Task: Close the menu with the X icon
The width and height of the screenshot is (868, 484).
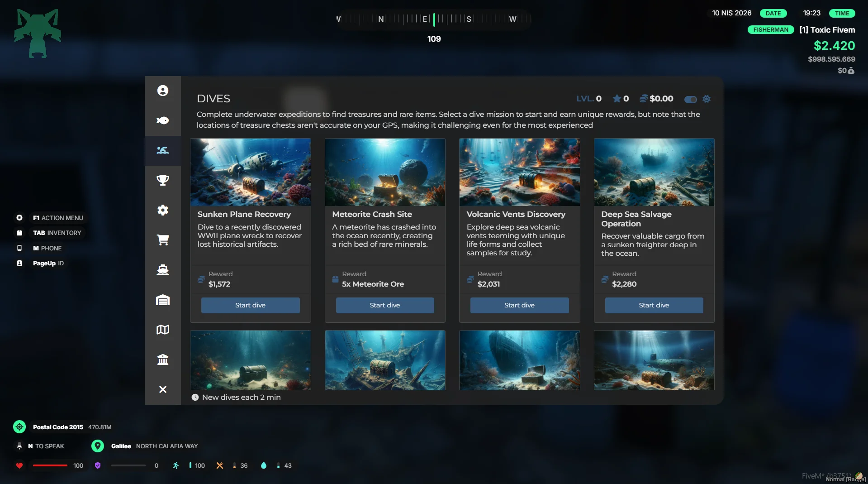Action: (x=163, y=389)
